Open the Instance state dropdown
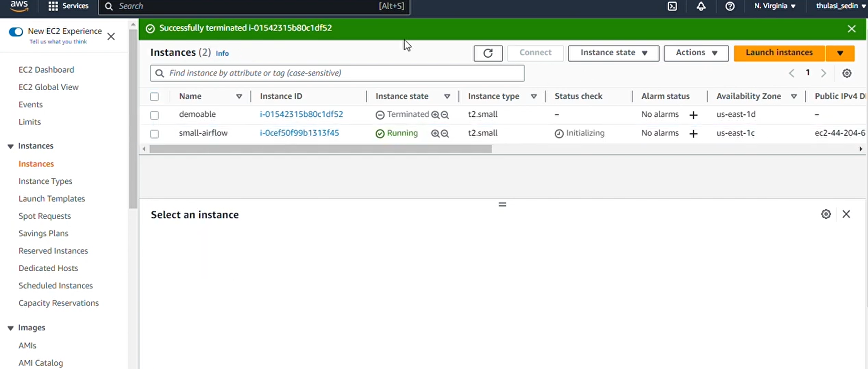The height and width of the screenshot is (369, 868). pyautogui.click(x=613, y=53)
